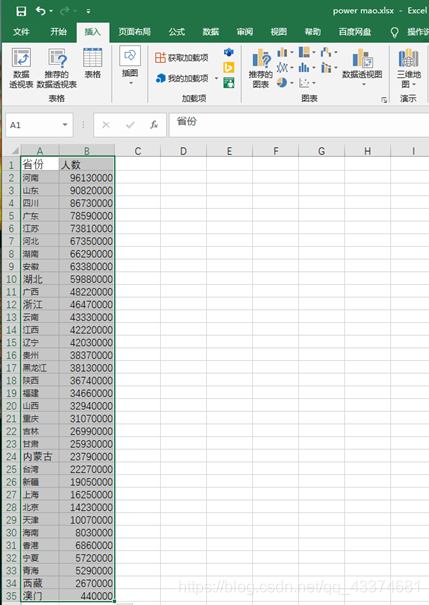Open Recommended PivotTables (推荐的数据透视表)

57,68
